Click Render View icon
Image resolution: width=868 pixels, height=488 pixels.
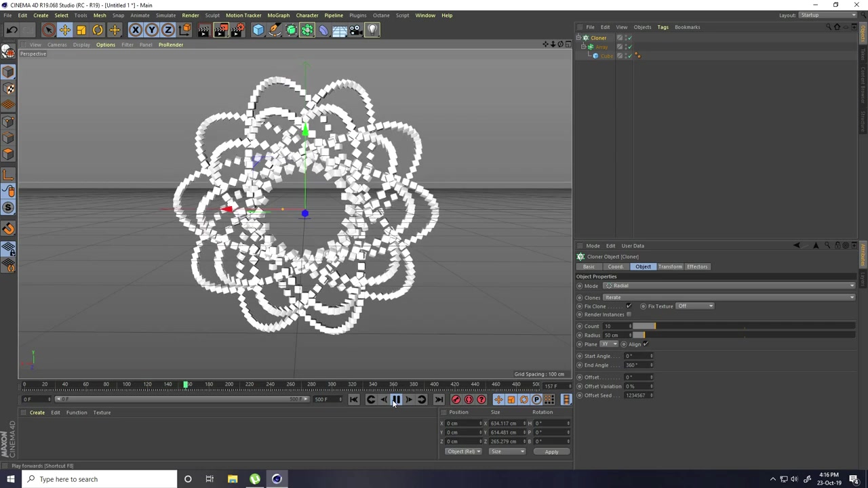click(x=204, y=30)
